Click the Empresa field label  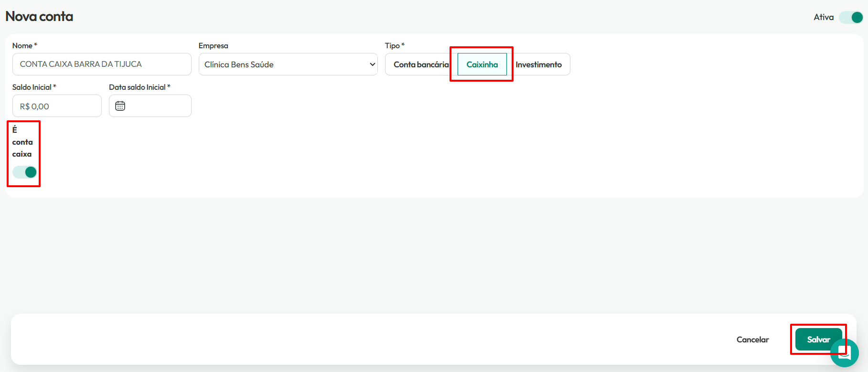click(x=213, y=45)
